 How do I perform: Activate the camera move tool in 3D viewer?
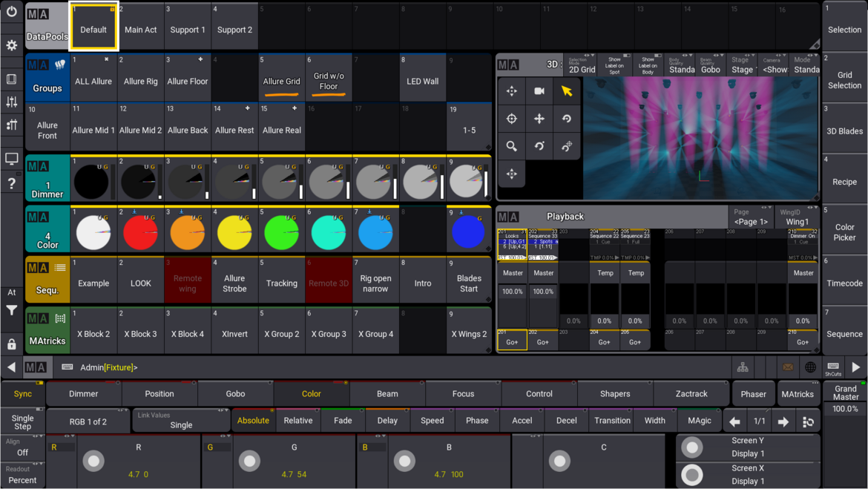click(x=539, y=91)
